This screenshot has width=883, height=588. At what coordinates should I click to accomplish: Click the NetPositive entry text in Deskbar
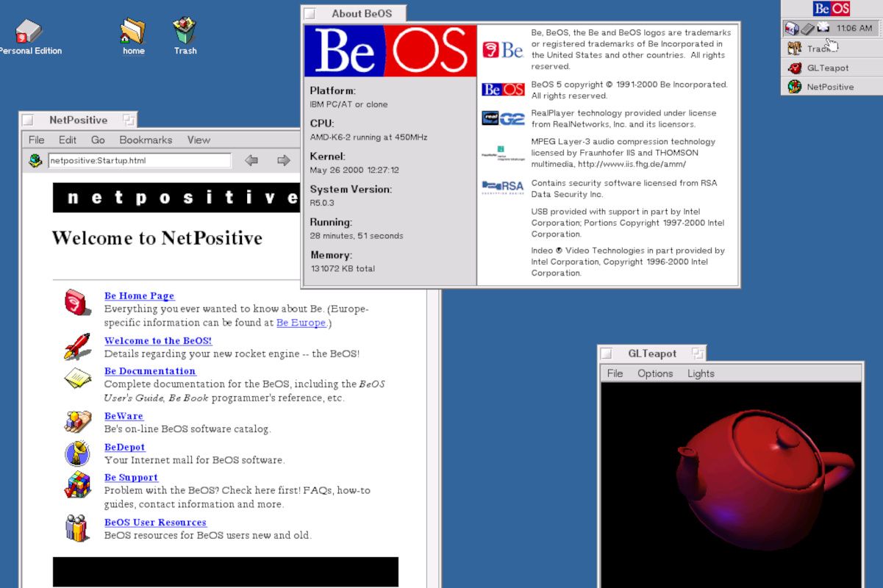point(830,87)
